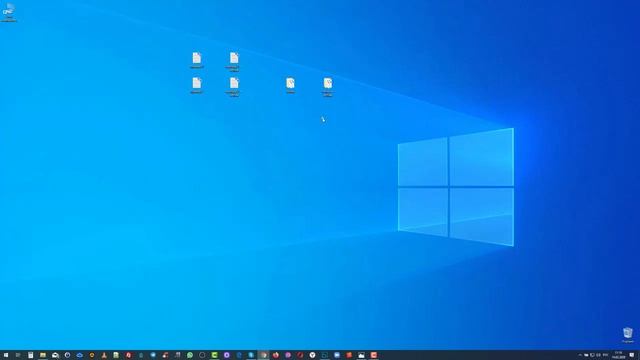Select the desktop shortcut in the top-left corner
Image resolution: width=640 pixels, height=360 pixels.
[9, 12]
